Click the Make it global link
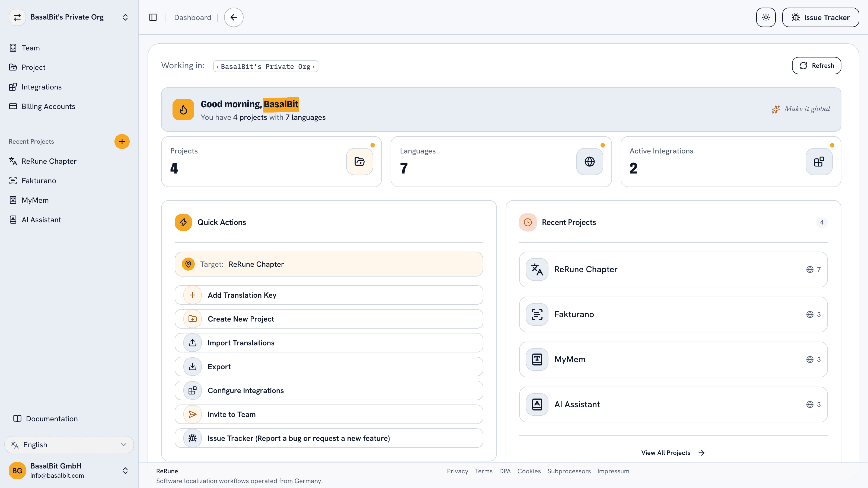The image size is (868, 488). pyautogui.click(x=801, y=109)
